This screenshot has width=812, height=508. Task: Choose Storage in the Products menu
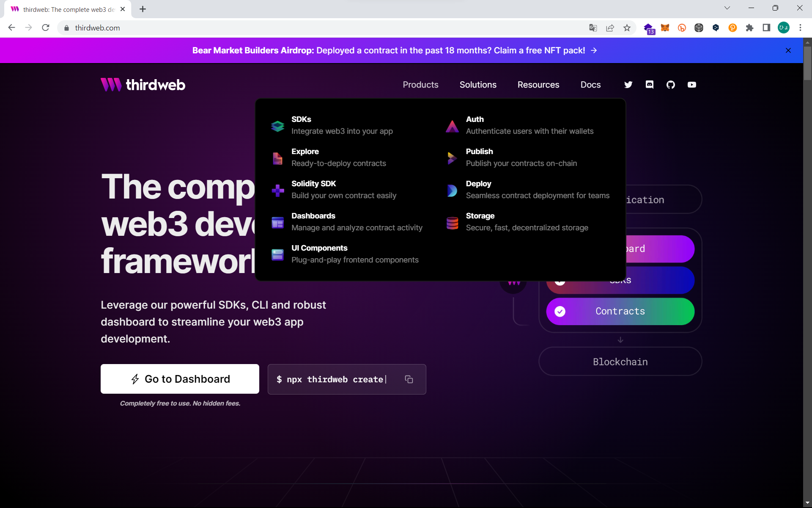click(480, 216)
